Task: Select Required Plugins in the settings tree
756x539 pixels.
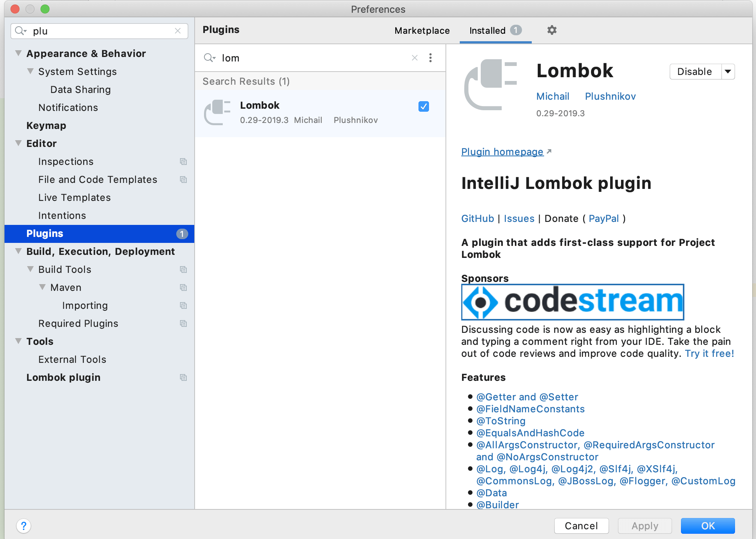Action: click(78, 323)
